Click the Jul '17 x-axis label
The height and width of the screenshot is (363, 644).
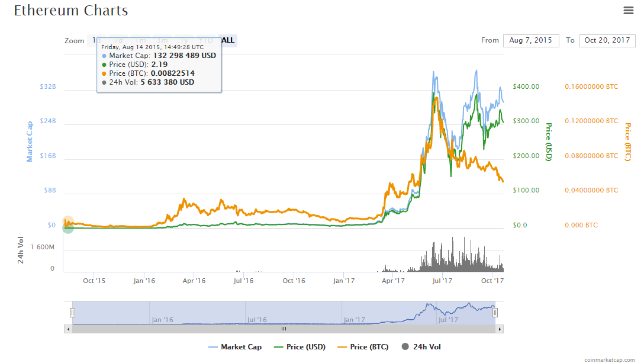442,281
